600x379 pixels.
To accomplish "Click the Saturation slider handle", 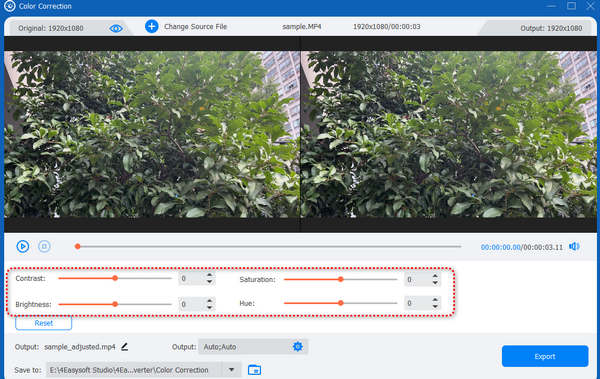I will click(341, 279).
